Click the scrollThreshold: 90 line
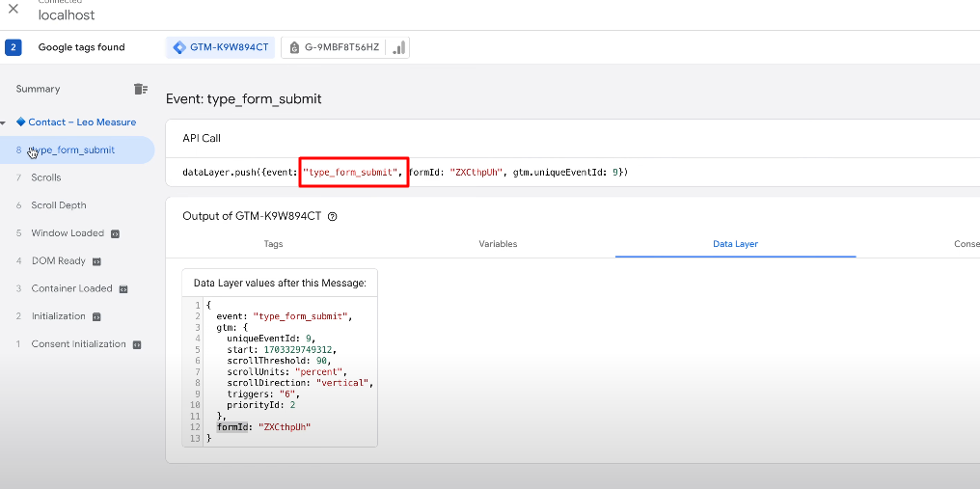The image size is (980, 489). click(x=278, y=361)
